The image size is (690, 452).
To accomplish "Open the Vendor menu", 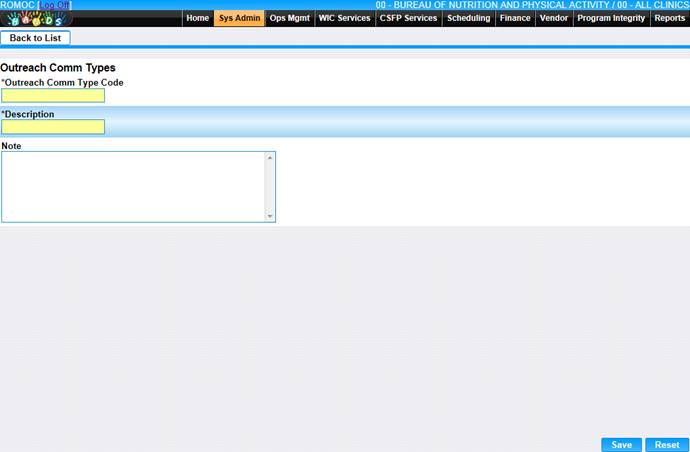I will pos(554,18).
